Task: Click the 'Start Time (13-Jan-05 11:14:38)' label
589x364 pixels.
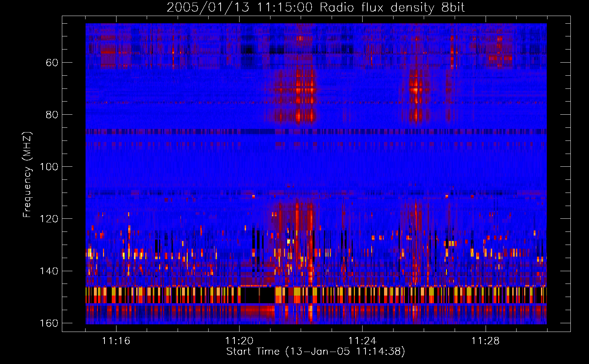Action: tap(316, 352)
